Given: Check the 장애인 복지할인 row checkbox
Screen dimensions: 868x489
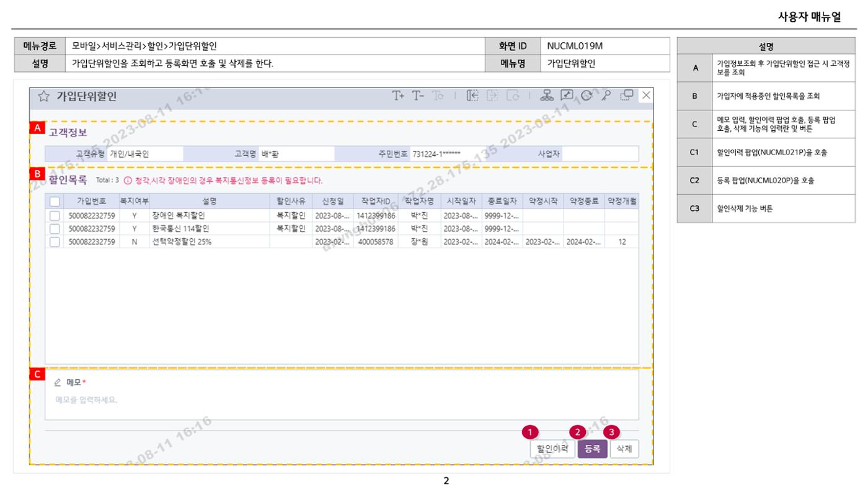Looking at the screenshot, I should 55,216.
